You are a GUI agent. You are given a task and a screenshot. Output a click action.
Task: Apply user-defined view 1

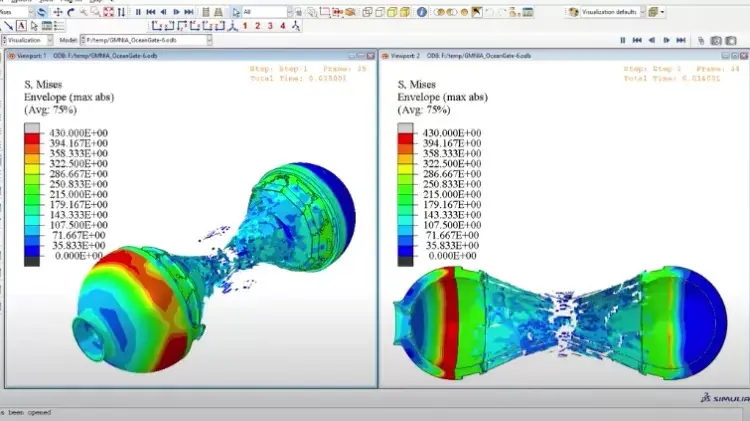[x=245, y=26]
